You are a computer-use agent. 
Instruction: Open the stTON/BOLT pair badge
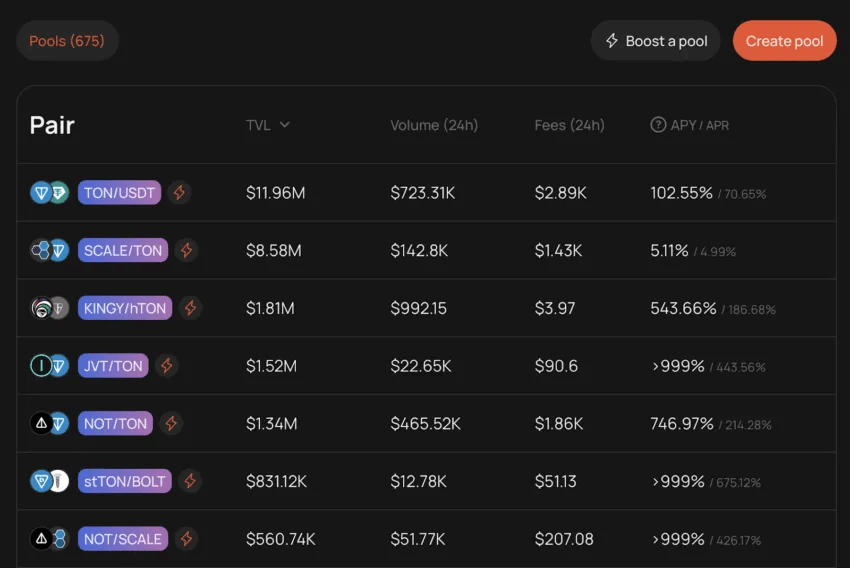coord(125,481)
